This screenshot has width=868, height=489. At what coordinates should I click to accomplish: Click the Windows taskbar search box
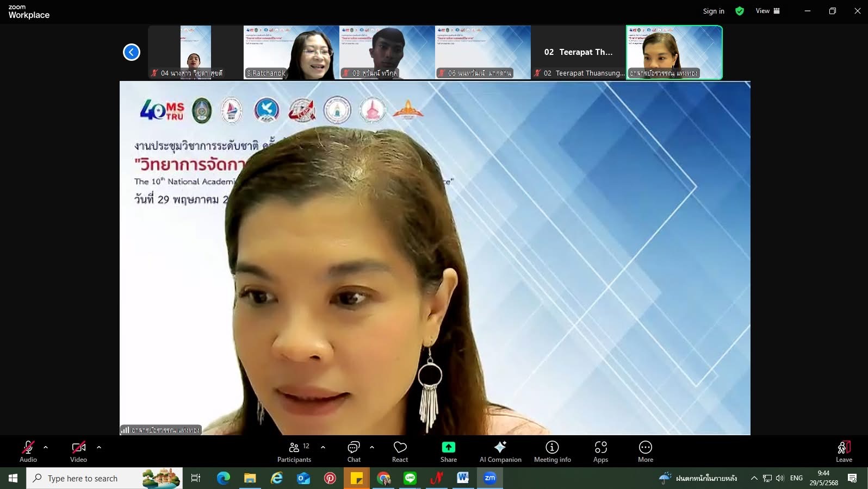(104, 478)
